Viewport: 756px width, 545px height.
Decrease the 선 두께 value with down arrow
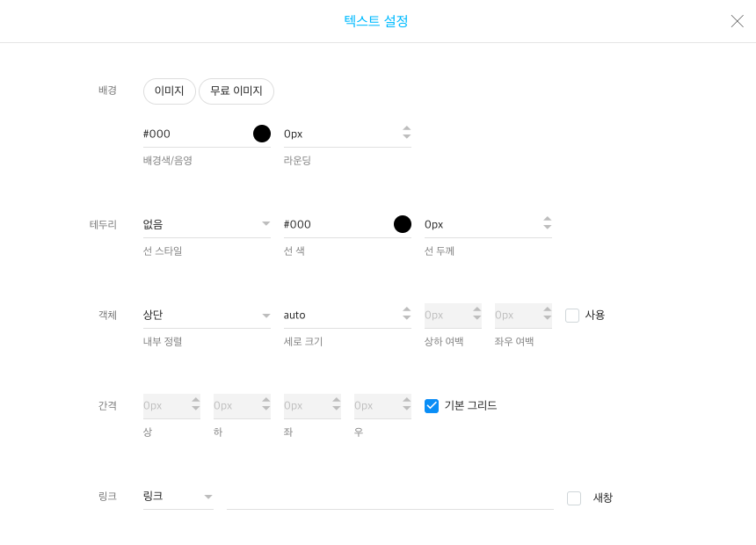click(548, 229)
